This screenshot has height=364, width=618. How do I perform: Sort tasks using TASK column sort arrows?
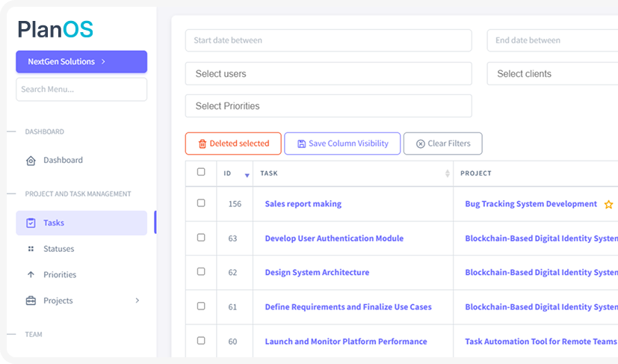coord(448,173)
